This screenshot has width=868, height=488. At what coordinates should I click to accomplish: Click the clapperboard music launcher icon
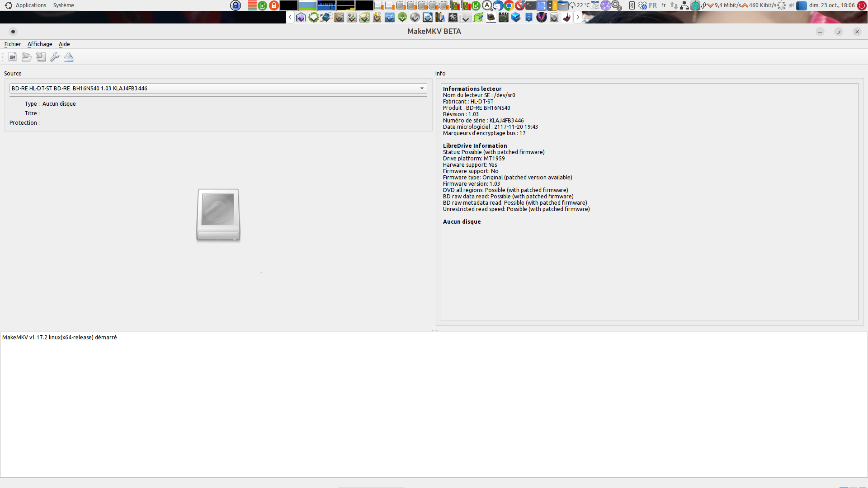point(504,17)
